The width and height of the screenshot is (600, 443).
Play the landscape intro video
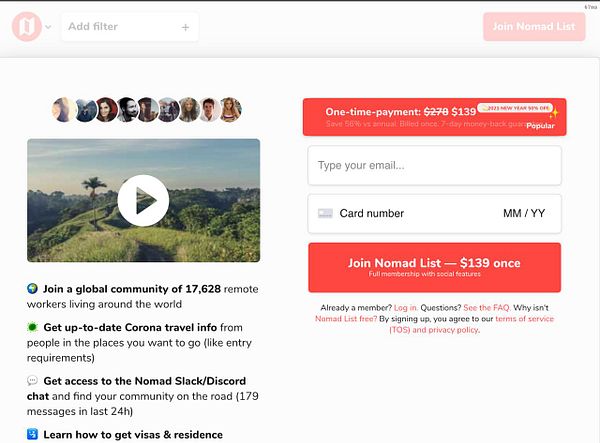point(143,200)
